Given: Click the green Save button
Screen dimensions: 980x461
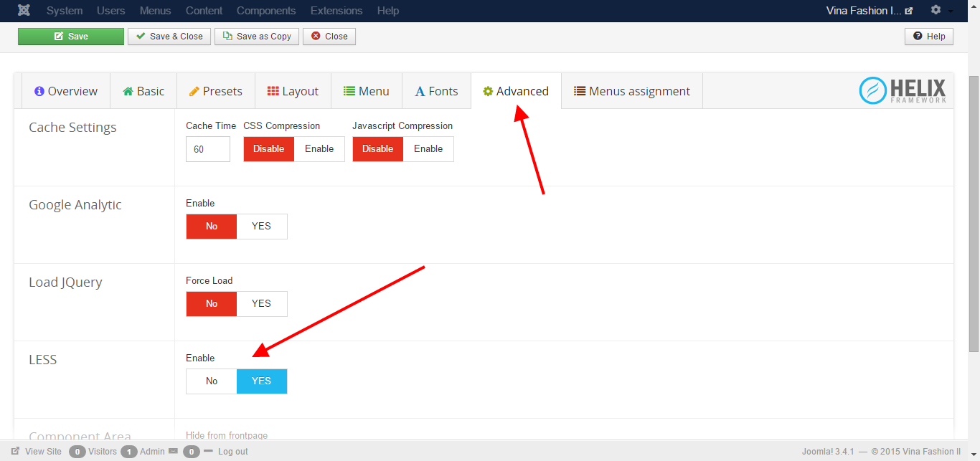Looking at the screenshot, I should point(71,37).
